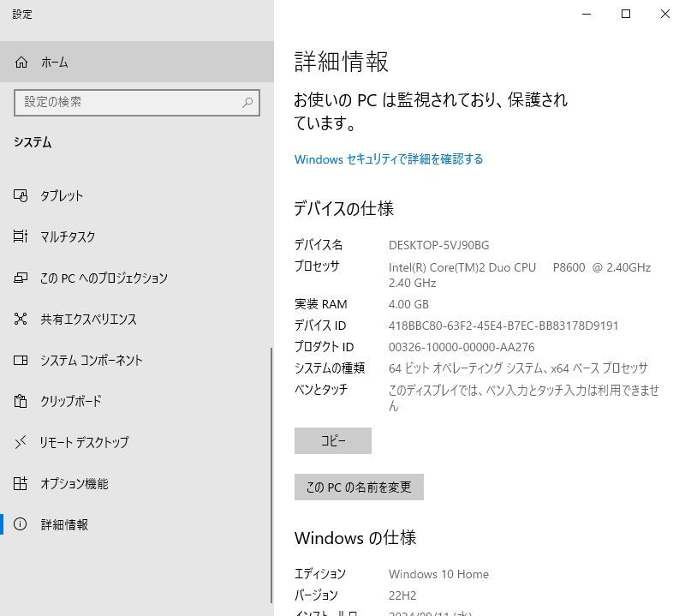Click the この PC の名前を変更 button
The width and height of the screenshot is (685, 616).
point(359,487)
